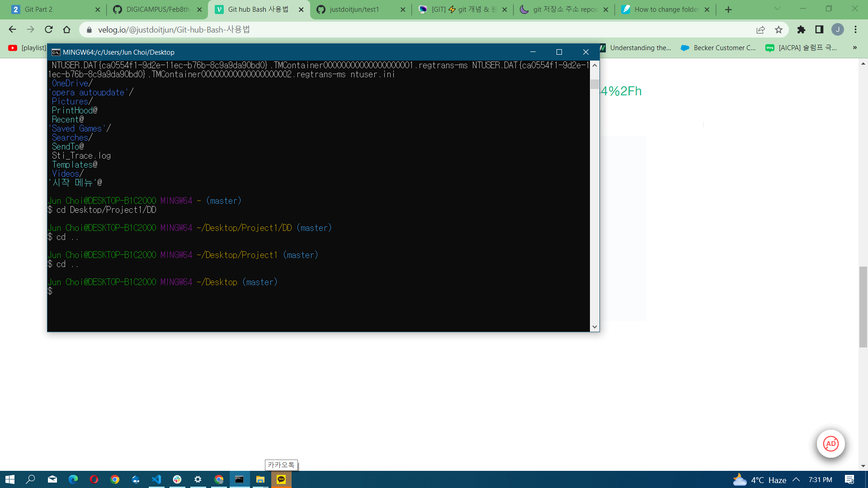
Task: Open Chrome three-dot menu
Action: (x=855, y=30)
